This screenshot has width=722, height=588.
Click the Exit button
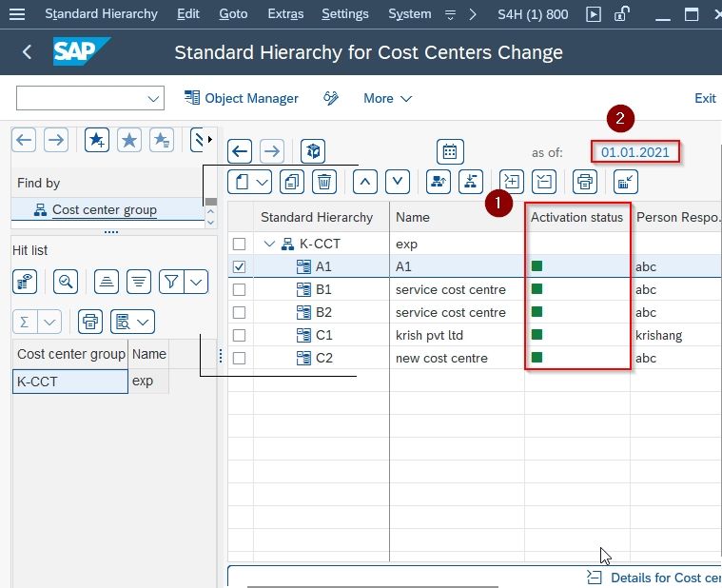pos(705,98)
